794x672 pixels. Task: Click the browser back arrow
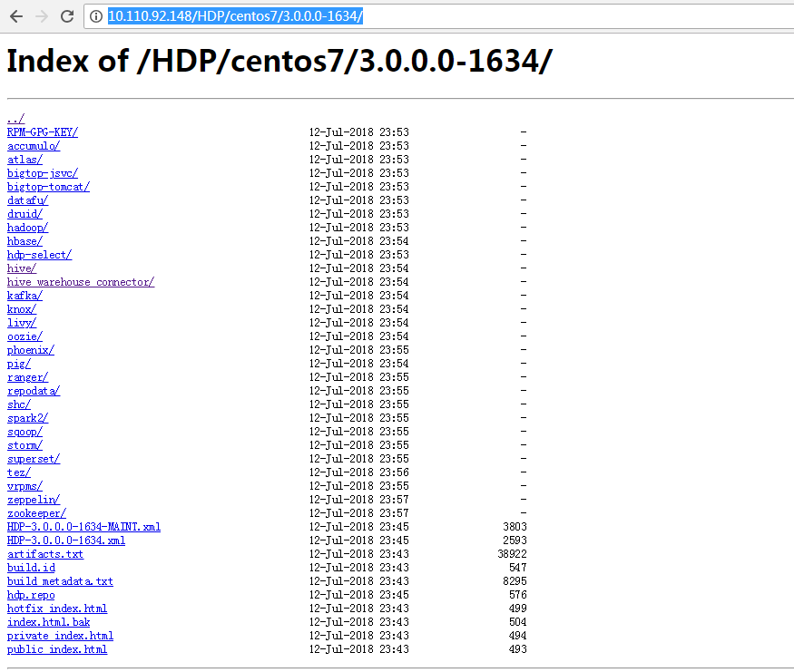(16, 16)
